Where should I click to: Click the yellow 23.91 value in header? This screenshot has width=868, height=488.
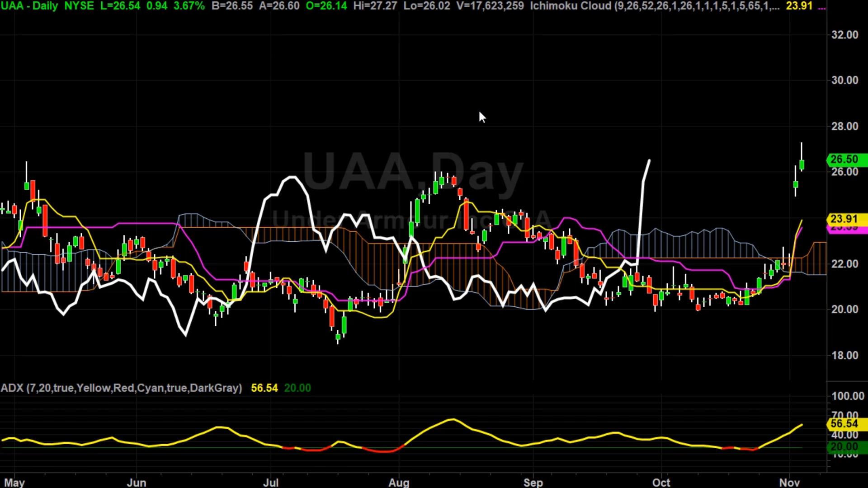coord(799,6)
